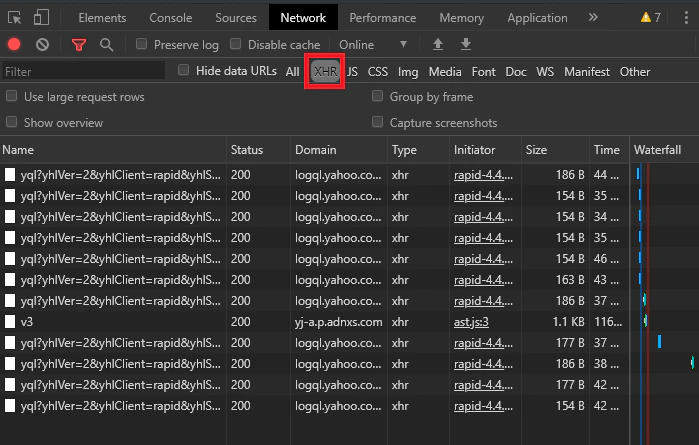Sort by the Type column header
Screen dimensions: 699x445
pyautogui.click(x=419, y=150)
